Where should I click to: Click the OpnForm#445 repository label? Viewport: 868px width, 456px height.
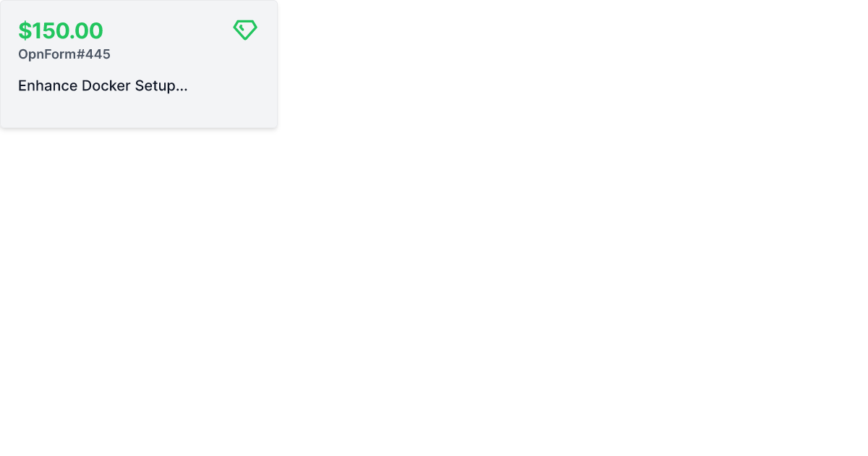[64, 54]
